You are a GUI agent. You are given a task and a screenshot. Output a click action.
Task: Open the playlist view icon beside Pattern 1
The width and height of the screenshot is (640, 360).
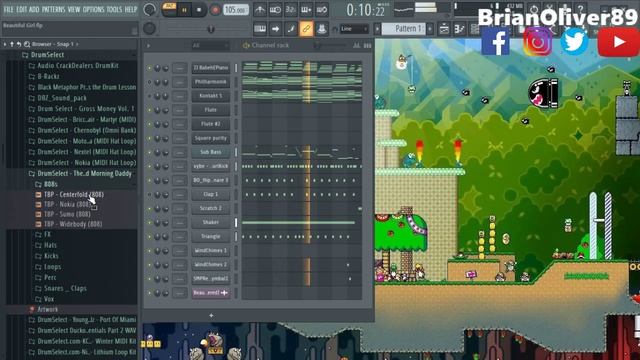tap(444, 29)
